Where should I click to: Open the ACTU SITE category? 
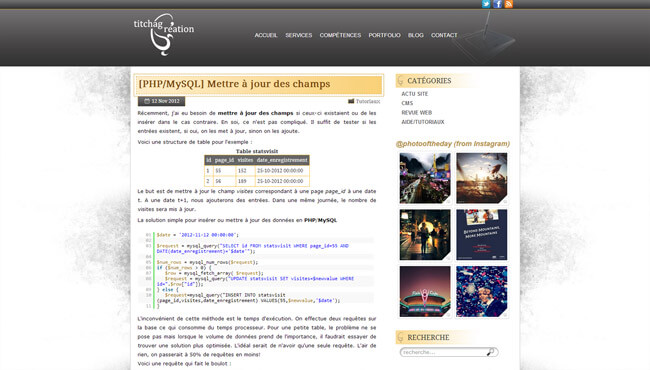point(415,94)
